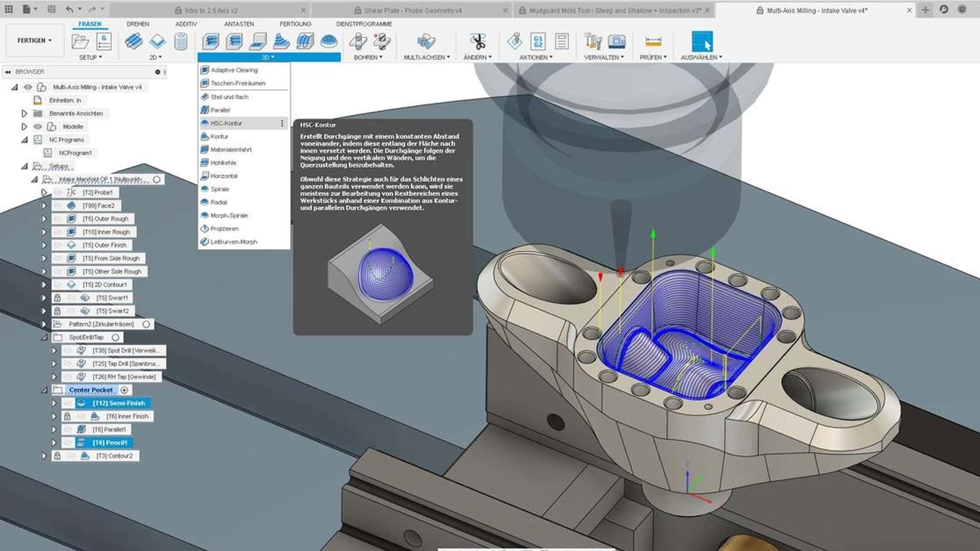Expand the [T12] Semi-Finish operation
The height and width of the screenshot is (551, 980).
click(54, 403)
